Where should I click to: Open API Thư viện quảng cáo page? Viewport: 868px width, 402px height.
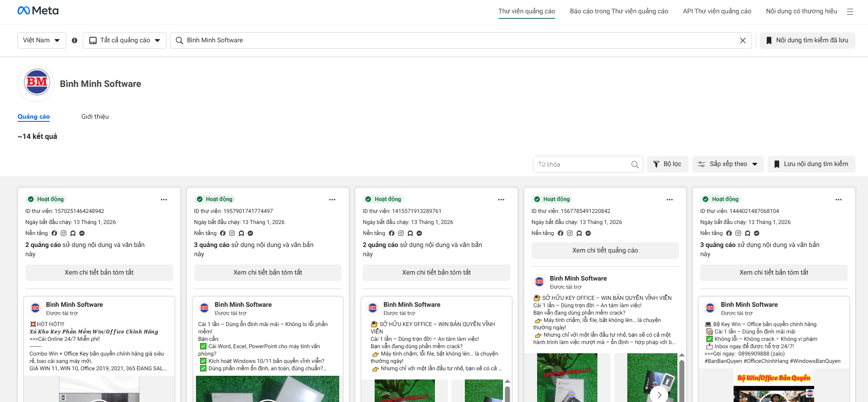[x=717, y=11]
